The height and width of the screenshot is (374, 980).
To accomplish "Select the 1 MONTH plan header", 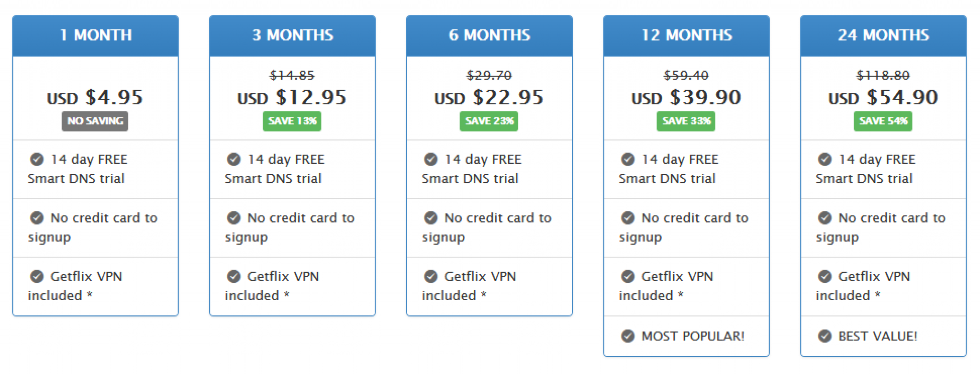I will click(95, 35).
